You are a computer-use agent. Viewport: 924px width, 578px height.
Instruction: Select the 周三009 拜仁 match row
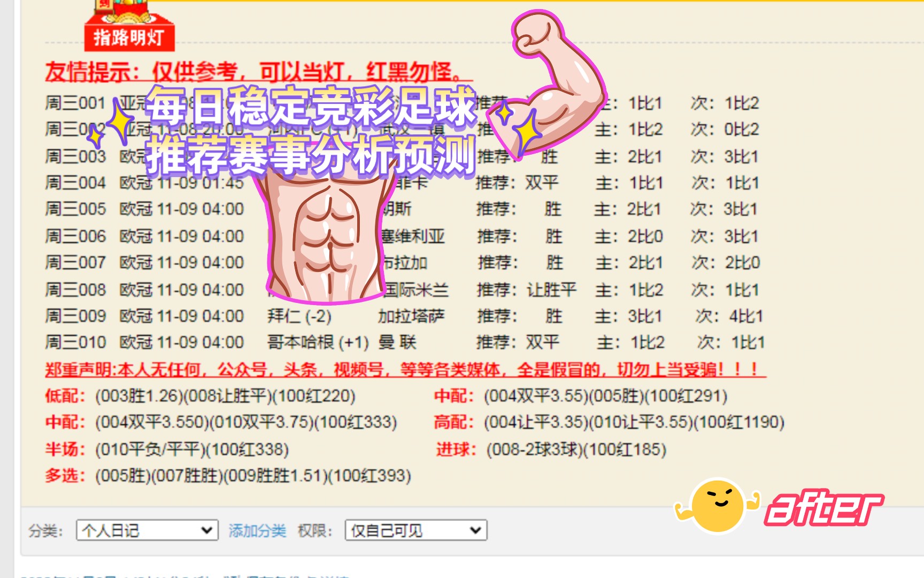click(404, 316)
